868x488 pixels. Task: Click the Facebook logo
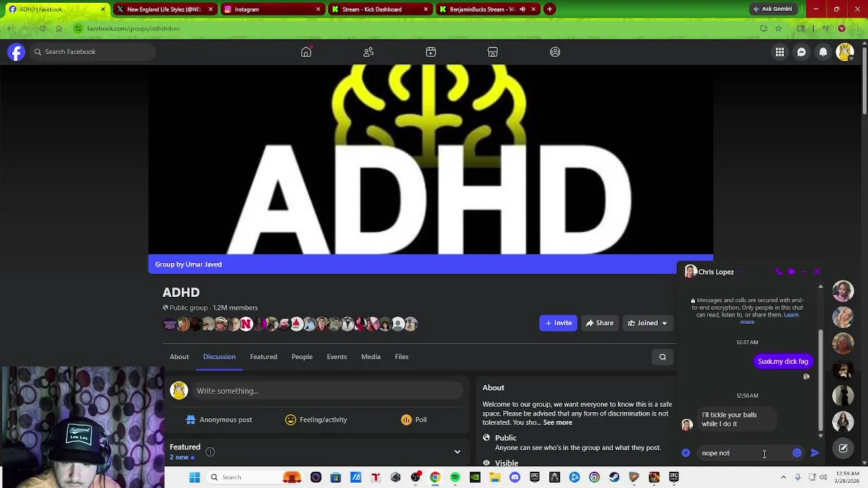(16, 52)
